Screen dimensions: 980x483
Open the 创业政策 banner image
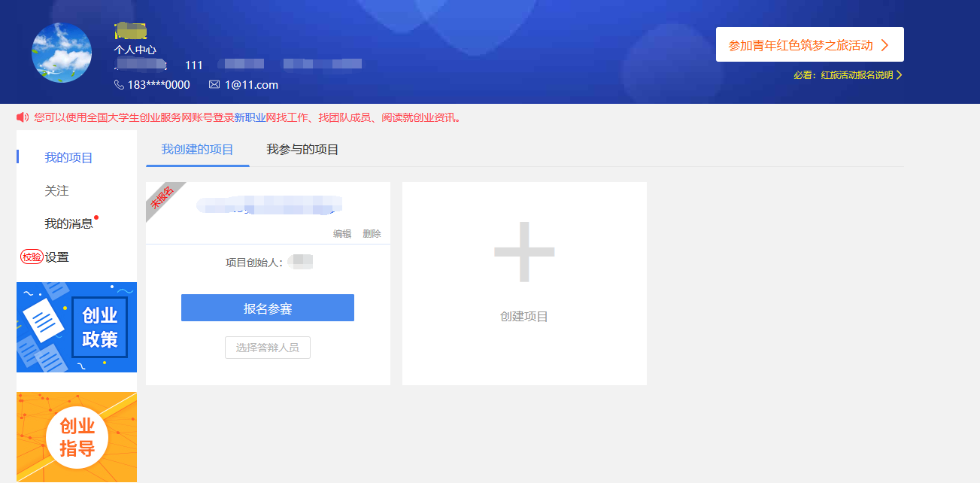[x=77, y=327]
